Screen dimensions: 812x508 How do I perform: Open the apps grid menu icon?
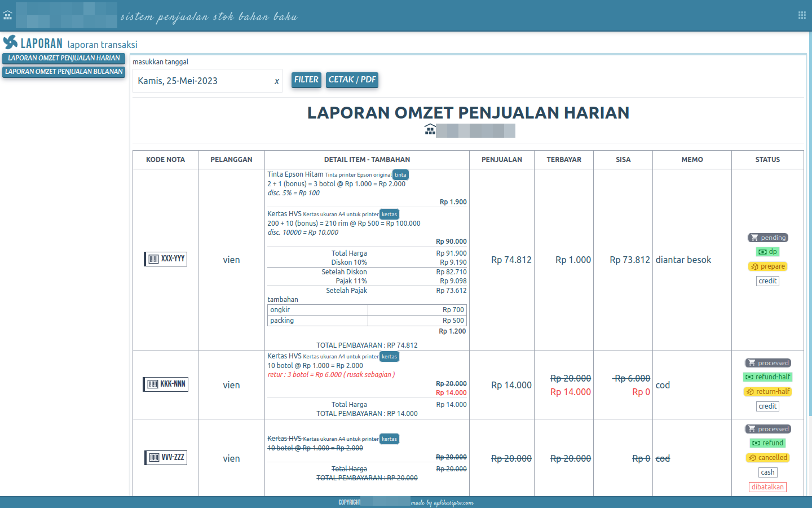802,15
